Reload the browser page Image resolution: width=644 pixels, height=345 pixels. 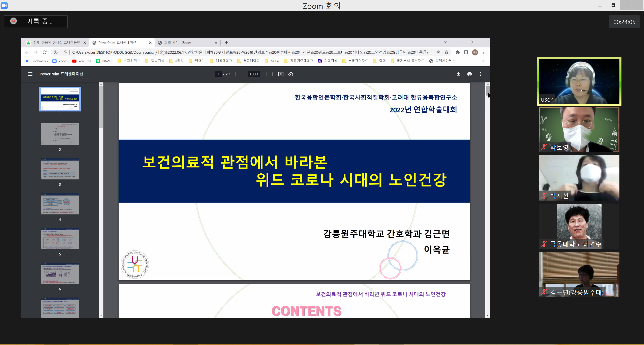pos(44,52)
